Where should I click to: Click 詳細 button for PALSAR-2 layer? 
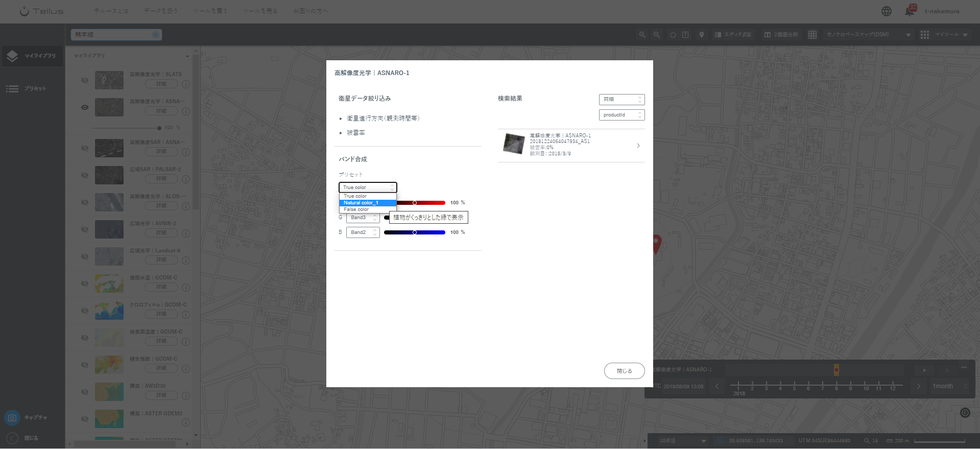coord(161,179)
